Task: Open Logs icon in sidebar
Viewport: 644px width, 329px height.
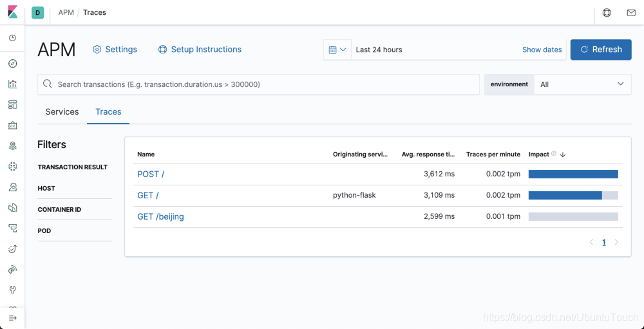Action: pyautogui.click(x=13, y=208)
